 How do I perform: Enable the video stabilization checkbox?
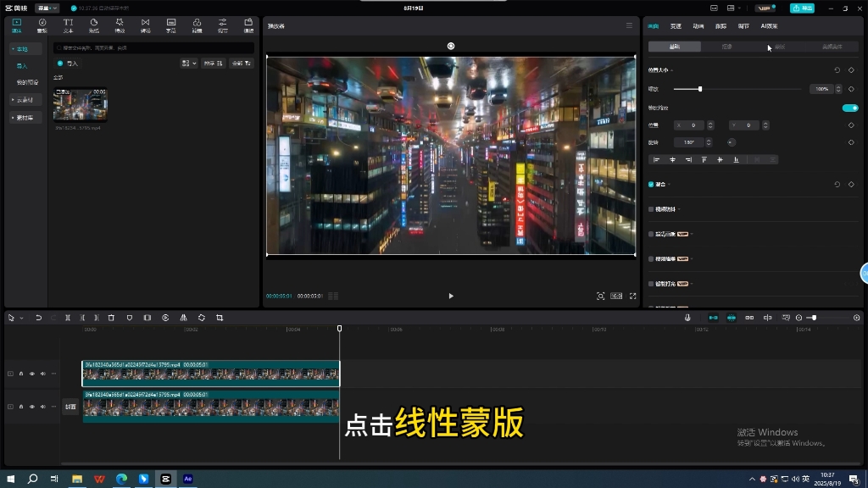(651, 209)
